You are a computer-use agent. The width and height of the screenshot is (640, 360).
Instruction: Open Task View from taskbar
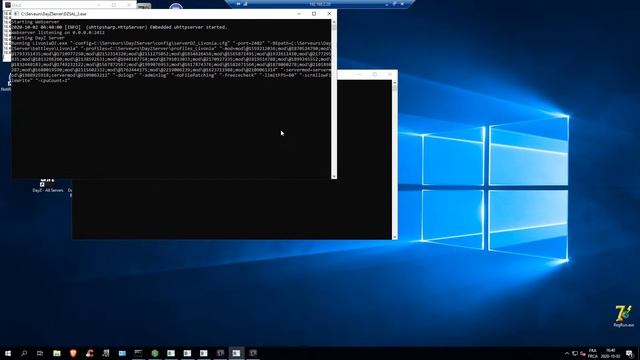pos(40,353)
